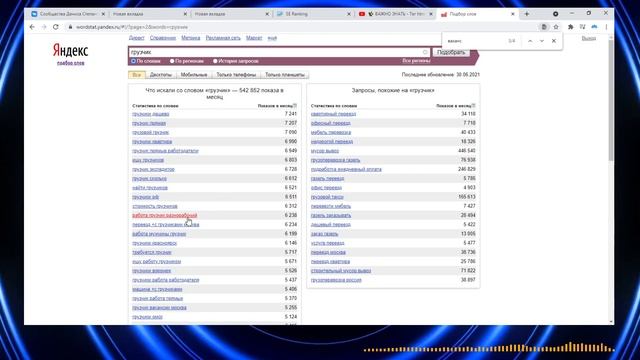Click the browser forward arrow
This screenshot has height=360, width=640.
click(44, 27)
